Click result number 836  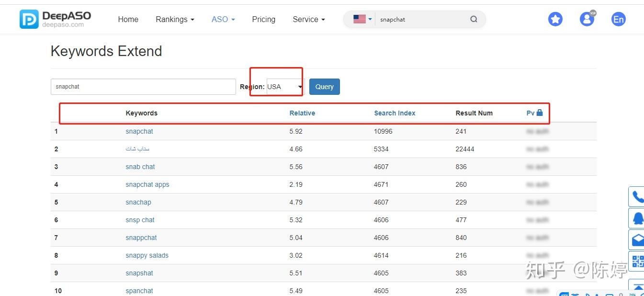coord(461,167)
